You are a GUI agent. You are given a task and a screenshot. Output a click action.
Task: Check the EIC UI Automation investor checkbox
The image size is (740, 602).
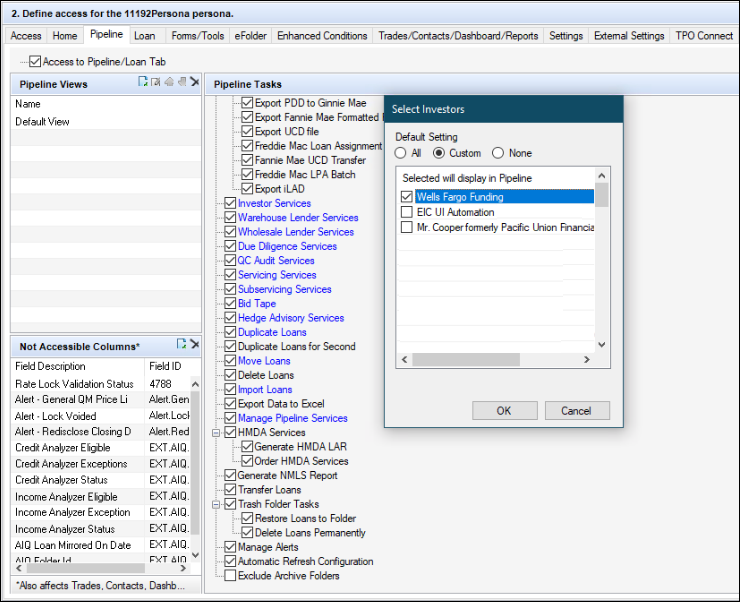pos(407,212)
